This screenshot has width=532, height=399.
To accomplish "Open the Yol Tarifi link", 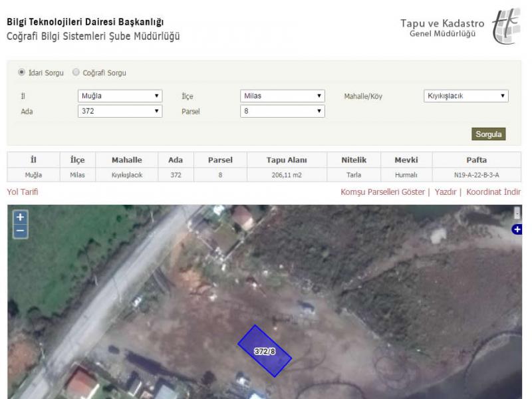I will point(23,192).
